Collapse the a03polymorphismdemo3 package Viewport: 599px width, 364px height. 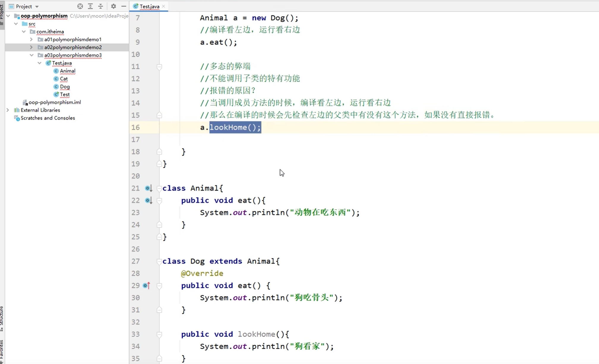tap(31, 55)
